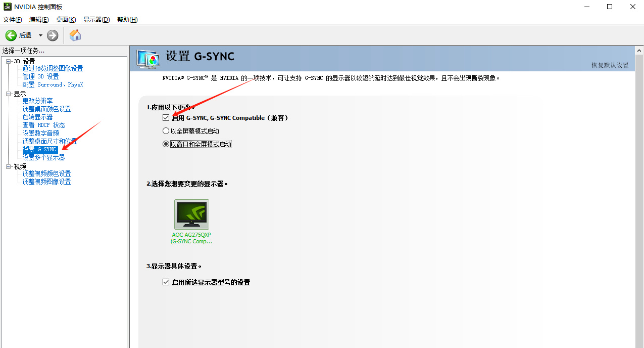Open 设置数字音频 page
The height and width of the screenshot is (348, 644).
[40, 133]
